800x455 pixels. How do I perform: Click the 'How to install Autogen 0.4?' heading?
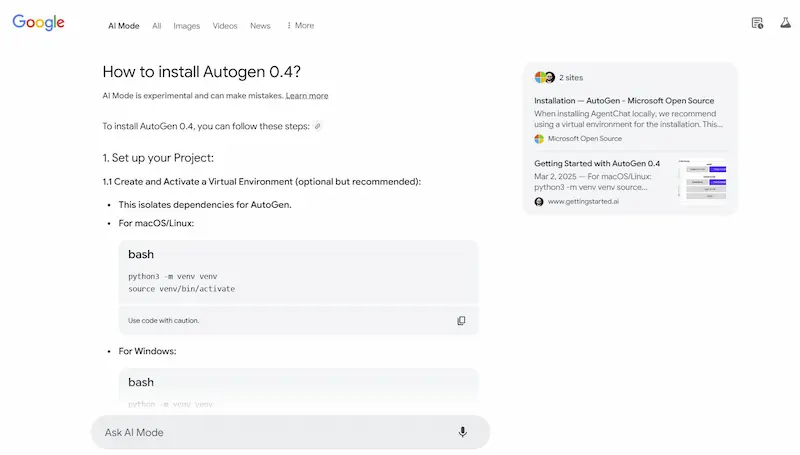pyautogui.click(x=202, y=71)
